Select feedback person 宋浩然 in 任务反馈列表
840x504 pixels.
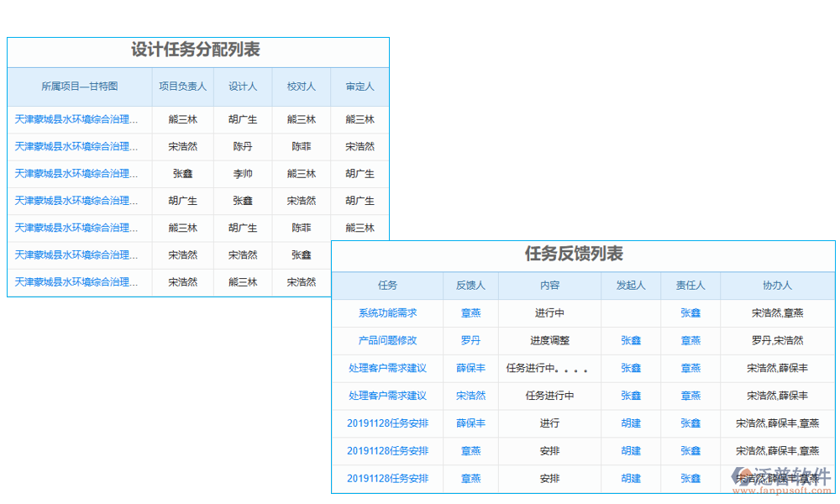click(470, 396)
